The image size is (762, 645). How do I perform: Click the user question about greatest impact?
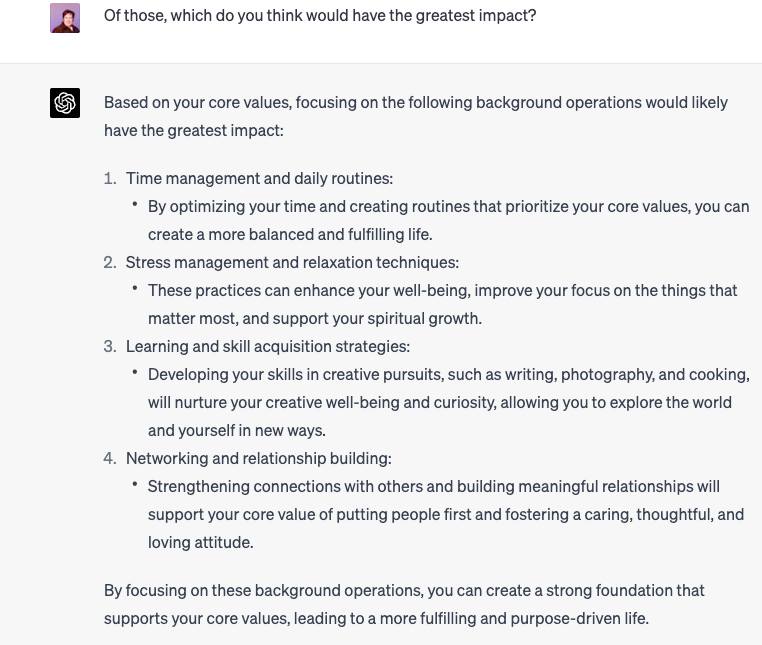pyautogui.click(x=320, y=16)
